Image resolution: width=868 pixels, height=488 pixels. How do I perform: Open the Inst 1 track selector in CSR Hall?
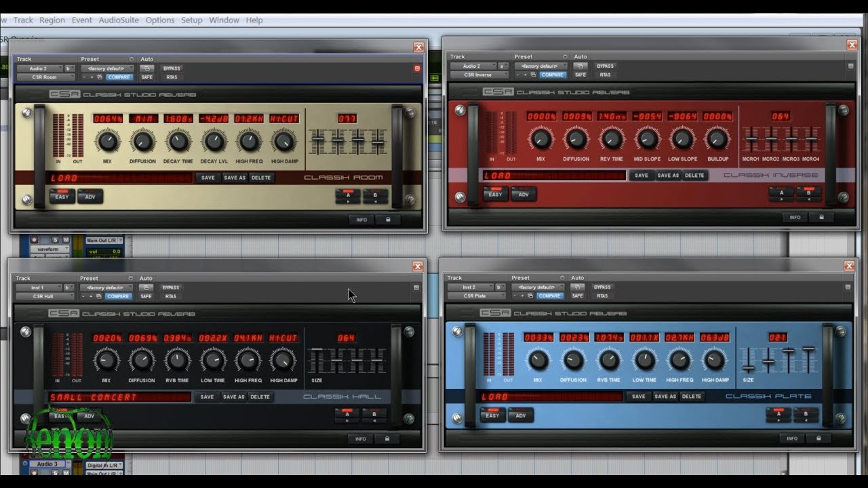pyautogui.click(x=39, y=287)
